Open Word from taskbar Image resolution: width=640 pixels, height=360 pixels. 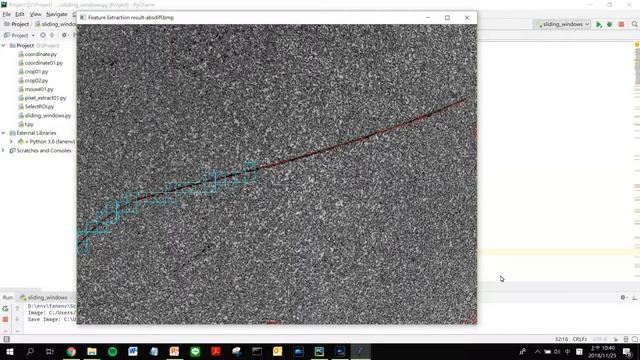(133, 351)
